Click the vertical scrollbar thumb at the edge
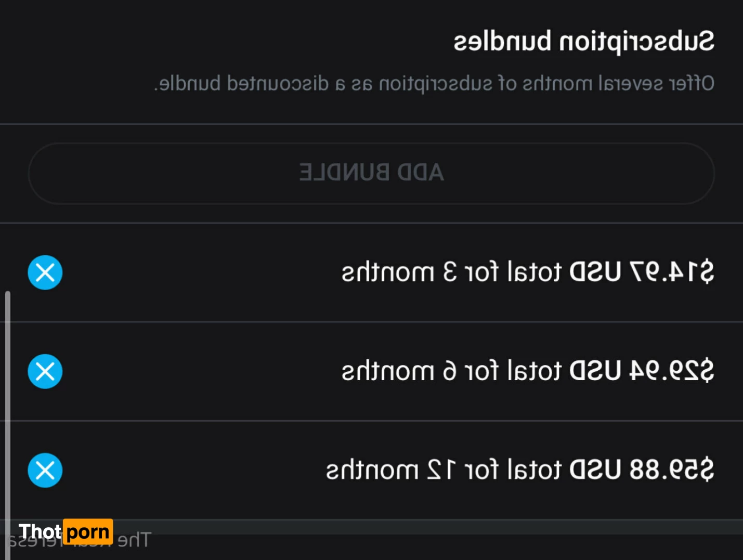743x560 pixels. [7, 406]
